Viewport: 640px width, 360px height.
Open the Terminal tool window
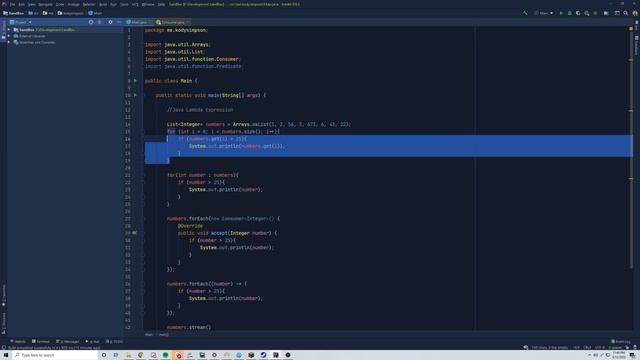click(41, 341)
